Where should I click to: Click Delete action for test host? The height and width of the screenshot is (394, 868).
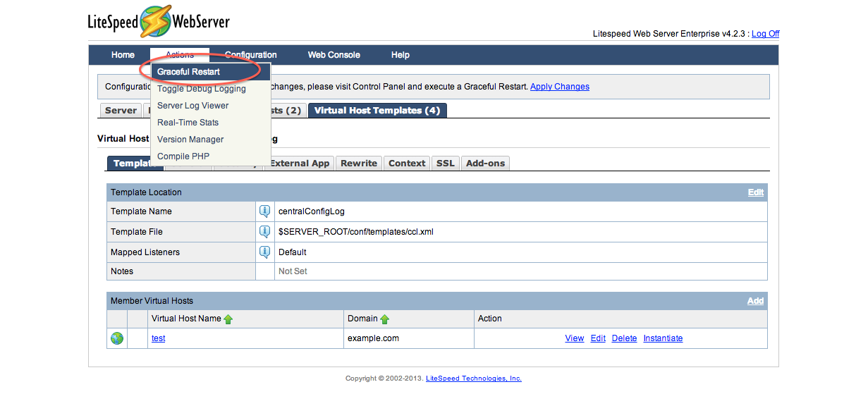(x=624, y=338)
